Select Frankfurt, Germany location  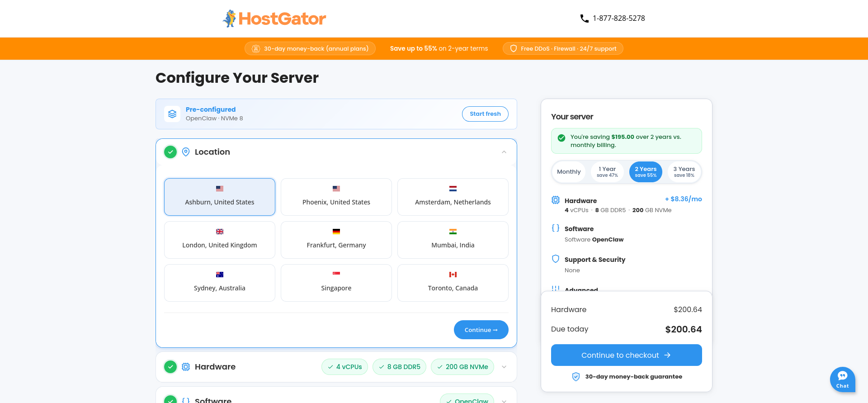click(x=336, y=240)
